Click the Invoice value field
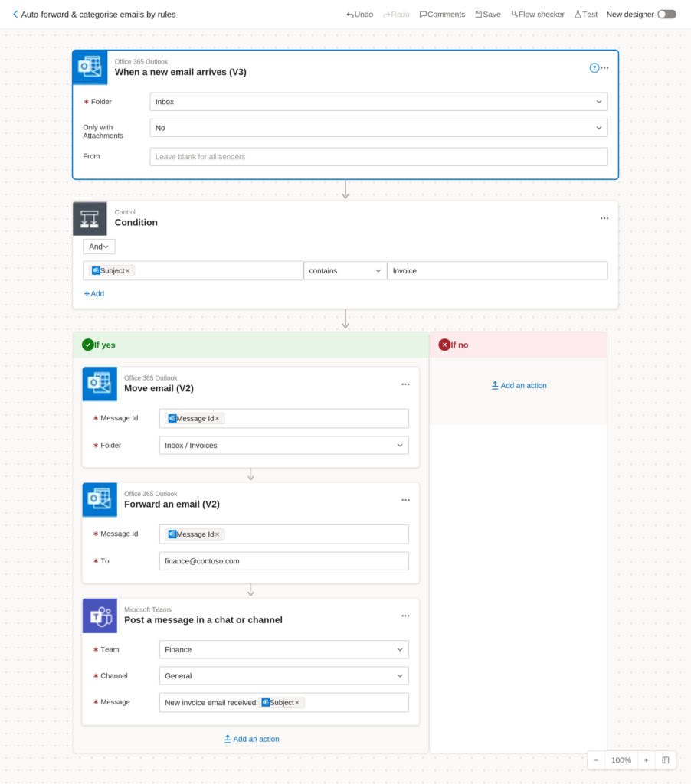Image resolution: width=691 pixels, height=784 pixels. (497, 271)
